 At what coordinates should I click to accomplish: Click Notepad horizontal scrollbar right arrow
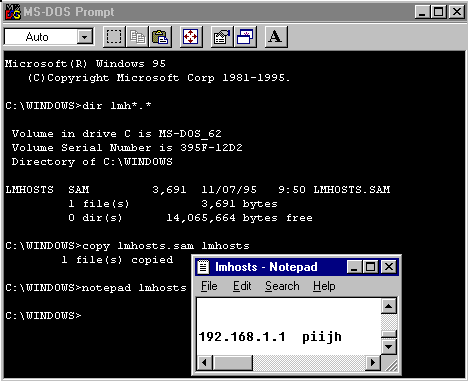coord(373,362)
